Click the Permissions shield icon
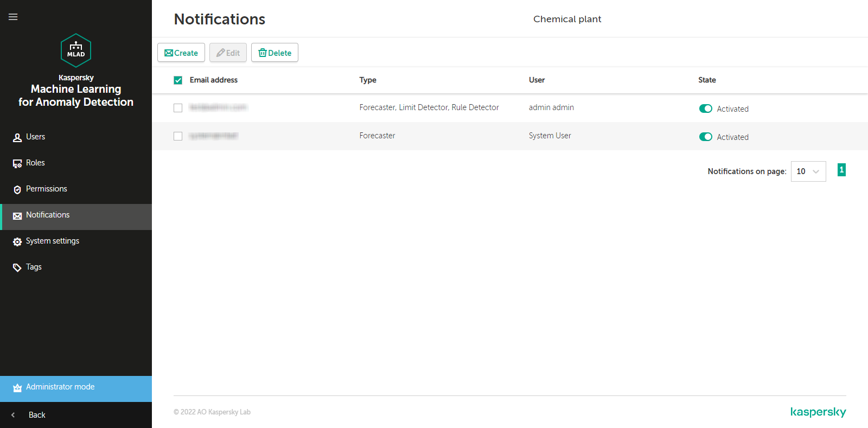The height and width of the screenshot is (428, 868). 17,189
